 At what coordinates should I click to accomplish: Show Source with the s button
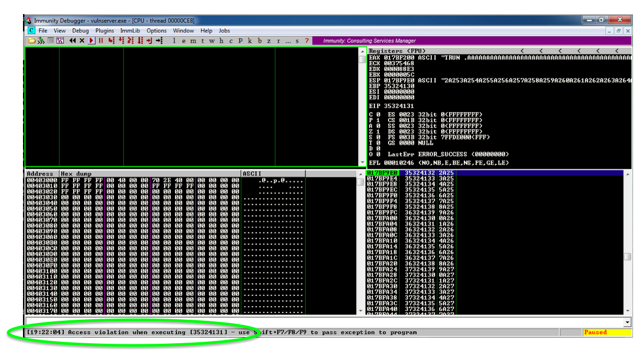pyautogui.click(x=297, y=41)
